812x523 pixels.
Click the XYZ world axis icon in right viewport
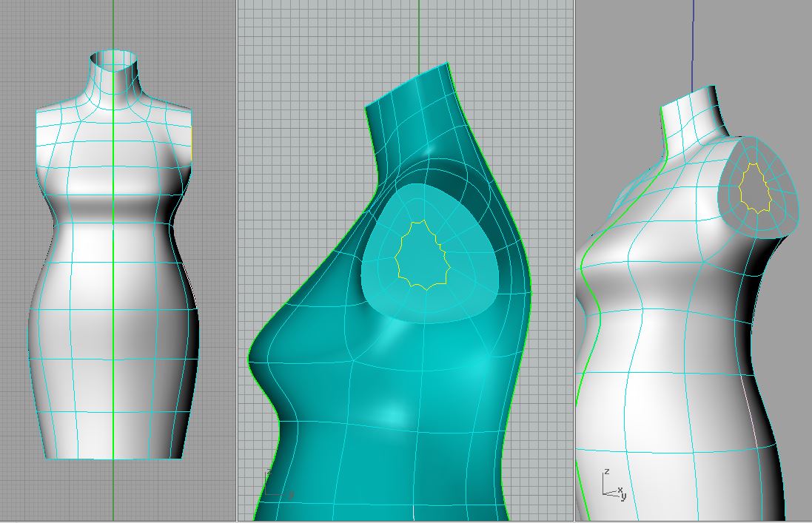[614, 485]
